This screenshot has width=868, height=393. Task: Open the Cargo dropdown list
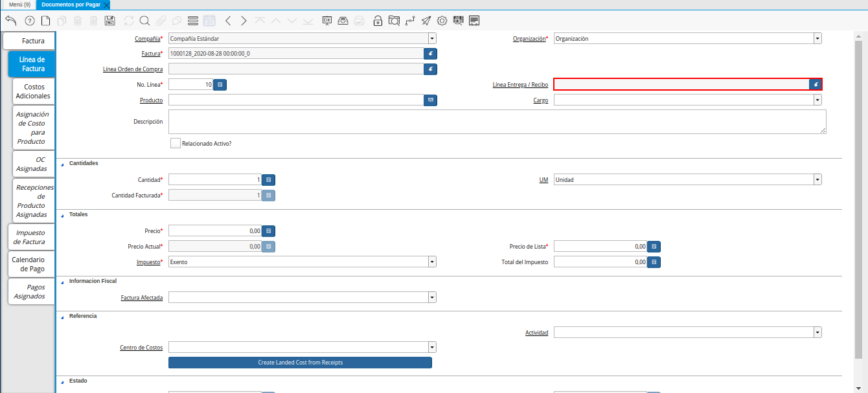tap(817, 100)
